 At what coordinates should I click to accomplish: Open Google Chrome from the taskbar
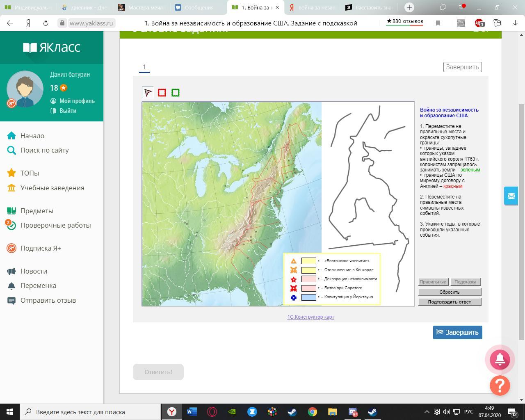pos(313,412)
